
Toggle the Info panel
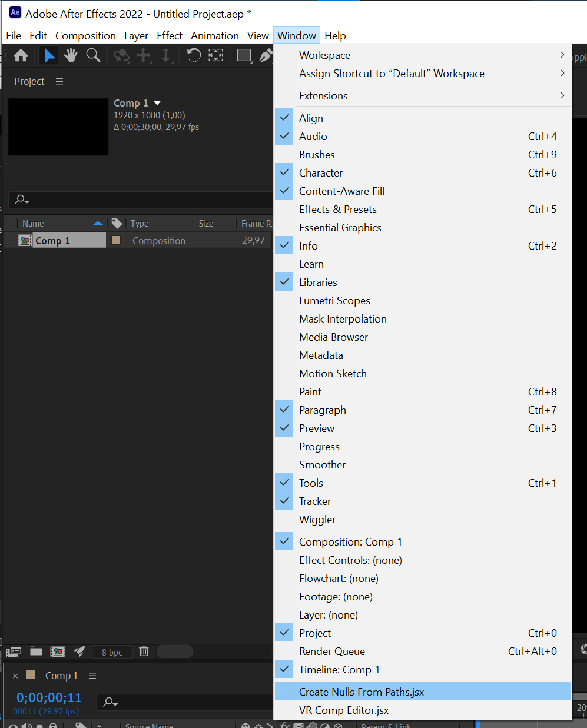coord(423,245)
